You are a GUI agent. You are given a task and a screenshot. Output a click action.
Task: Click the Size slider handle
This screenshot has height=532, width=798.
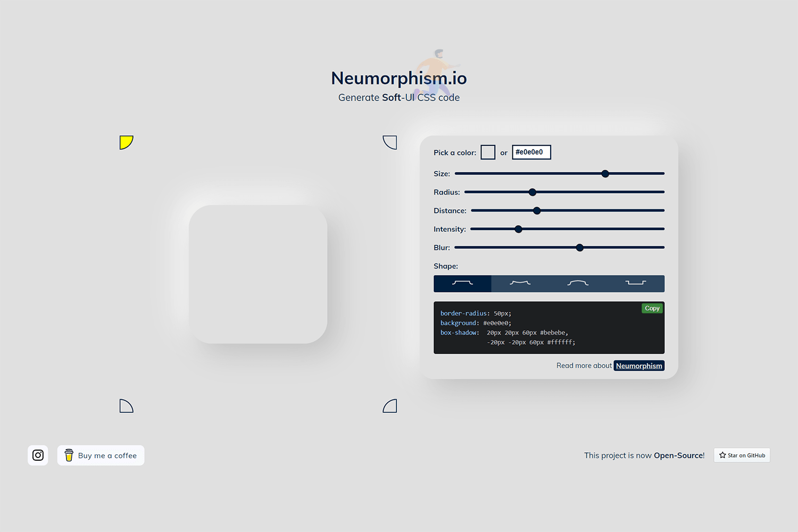point(605,173)
